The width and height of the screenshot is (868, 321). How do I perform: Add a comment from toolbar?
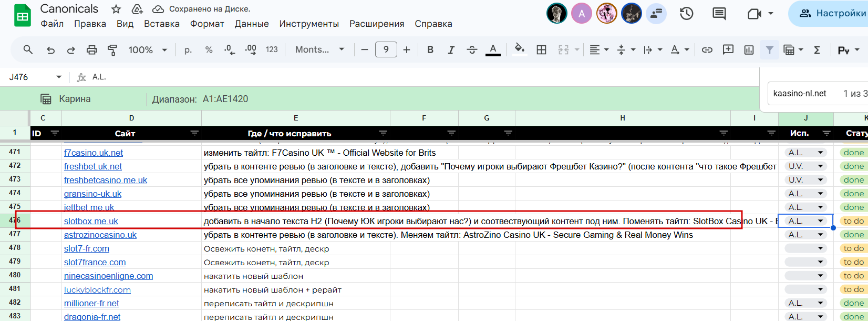(x=728, y=49)
